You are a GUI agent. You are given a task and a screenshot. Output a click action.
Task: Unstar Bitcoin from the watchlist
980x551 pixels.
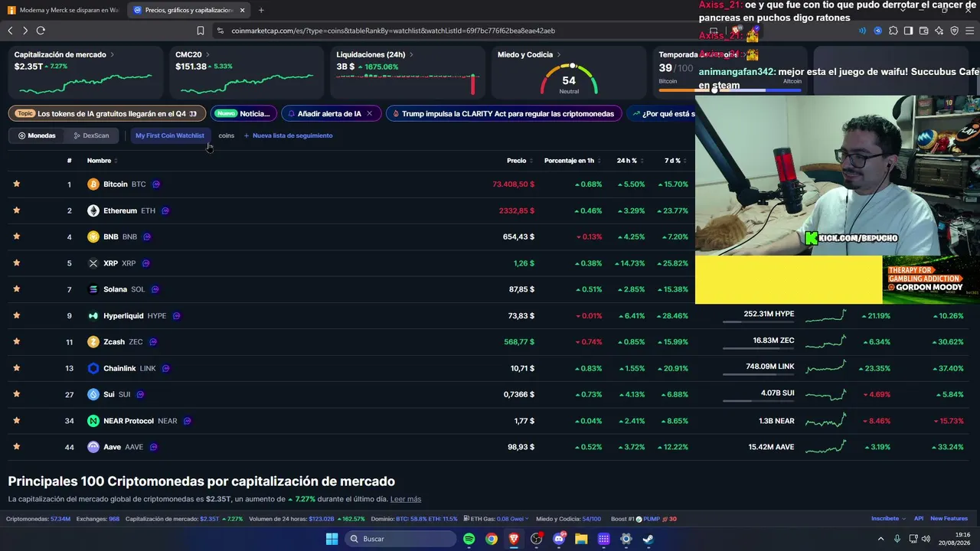coord(17,184)
